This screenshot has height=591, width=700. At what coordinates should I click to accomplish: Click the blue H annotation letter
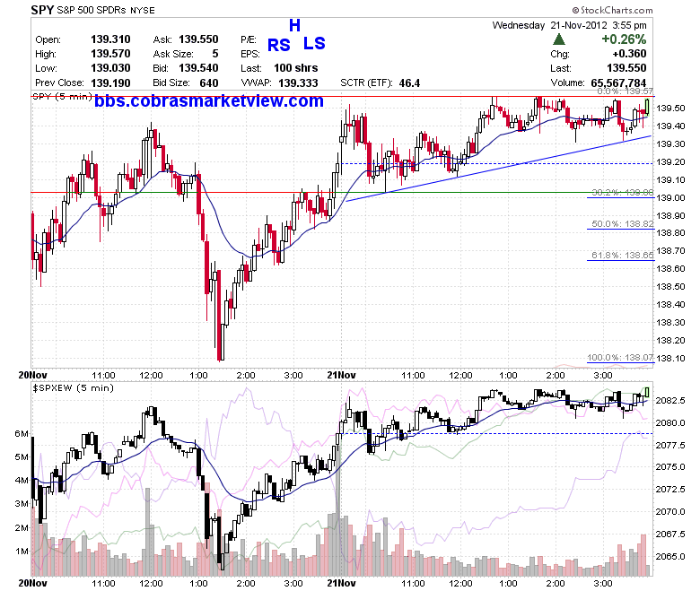click(294, 25)
